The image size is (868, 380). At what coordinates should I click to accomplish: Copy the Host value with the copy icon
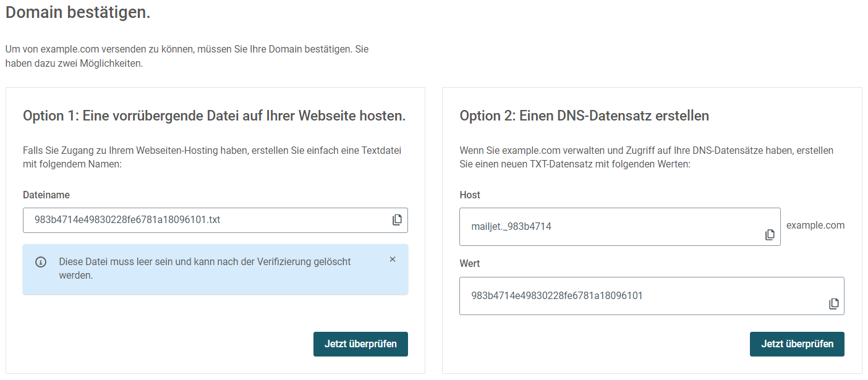pyautogui.click(x=770, y=235)
